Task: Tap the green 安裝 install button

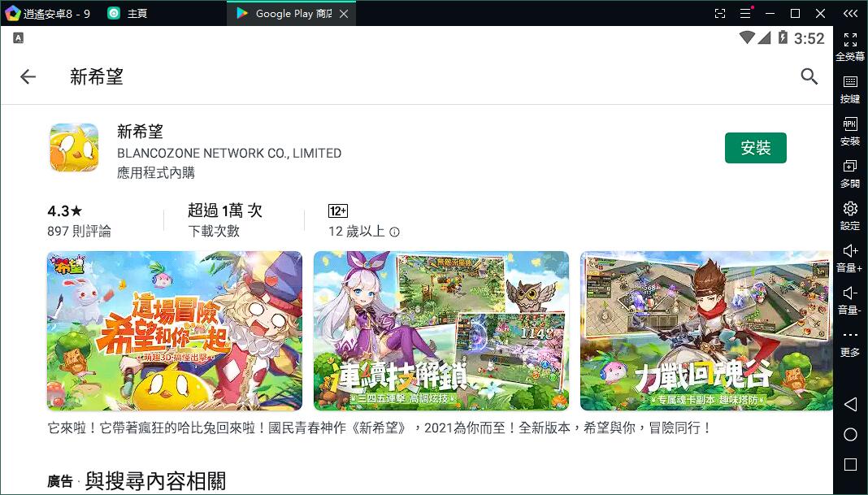Action: (756, 148)
